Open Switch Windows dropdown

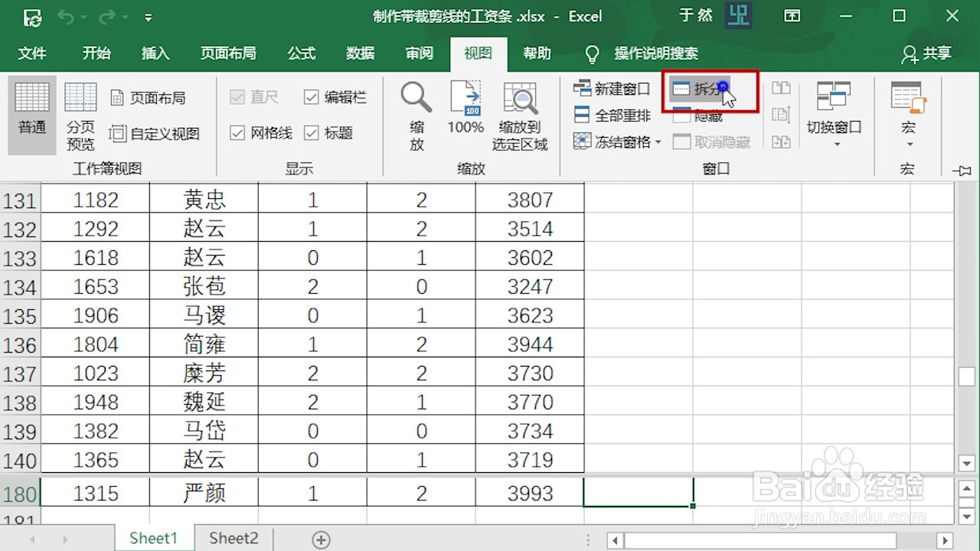coord(834,115)
